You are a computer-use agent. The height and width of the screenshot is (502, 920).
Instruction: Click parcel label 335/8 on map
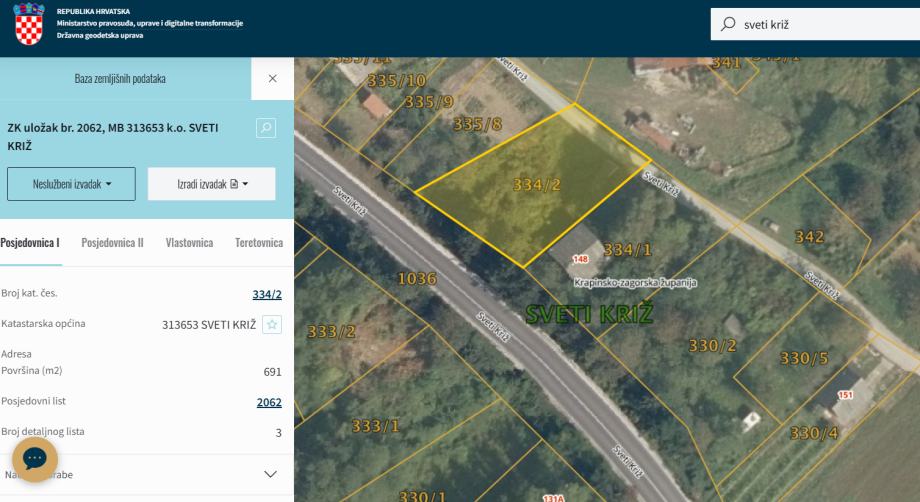coord(478,124)
